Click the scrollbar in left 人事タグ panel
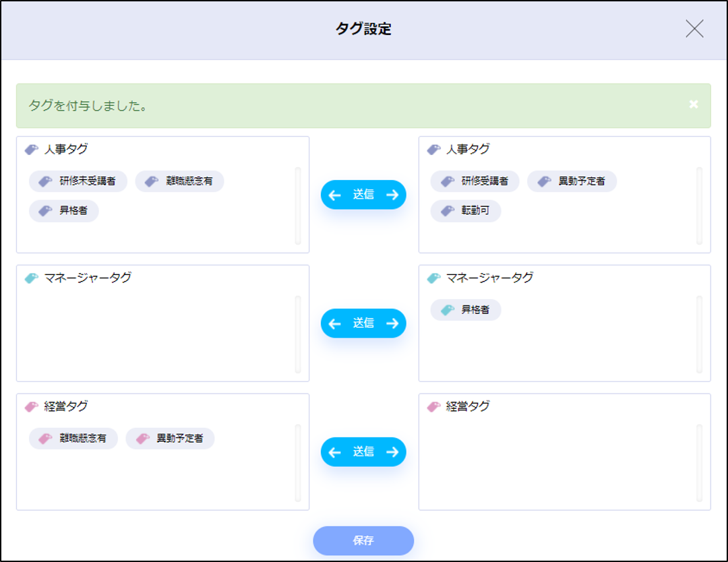This screenshot has width=728, height=562. pyautogui.click(x=298, y=206)
